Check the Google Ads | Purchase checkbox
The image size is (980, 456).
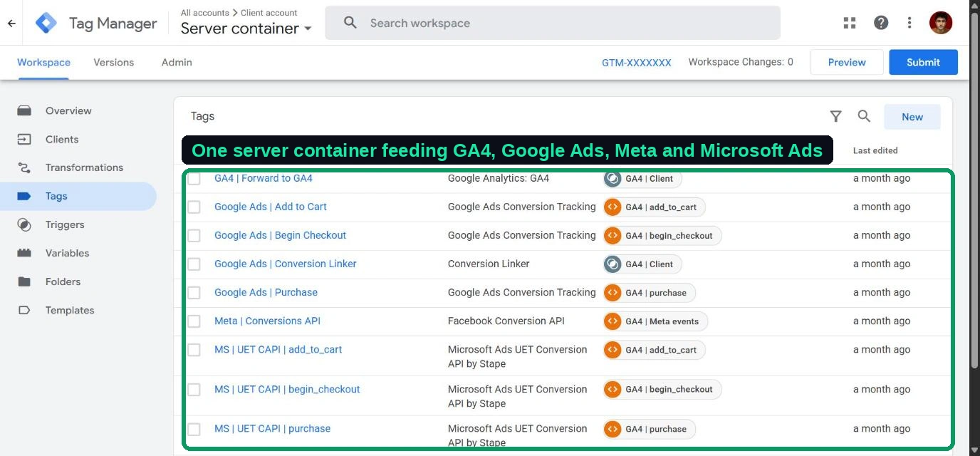tap(194, 293)
